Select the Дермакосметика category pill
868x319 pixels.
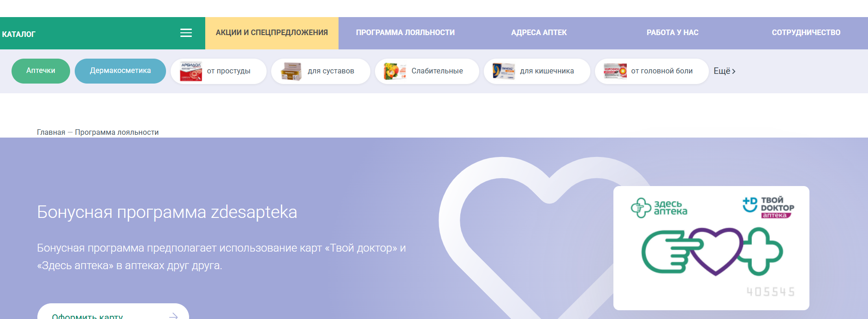click(120, 71)
